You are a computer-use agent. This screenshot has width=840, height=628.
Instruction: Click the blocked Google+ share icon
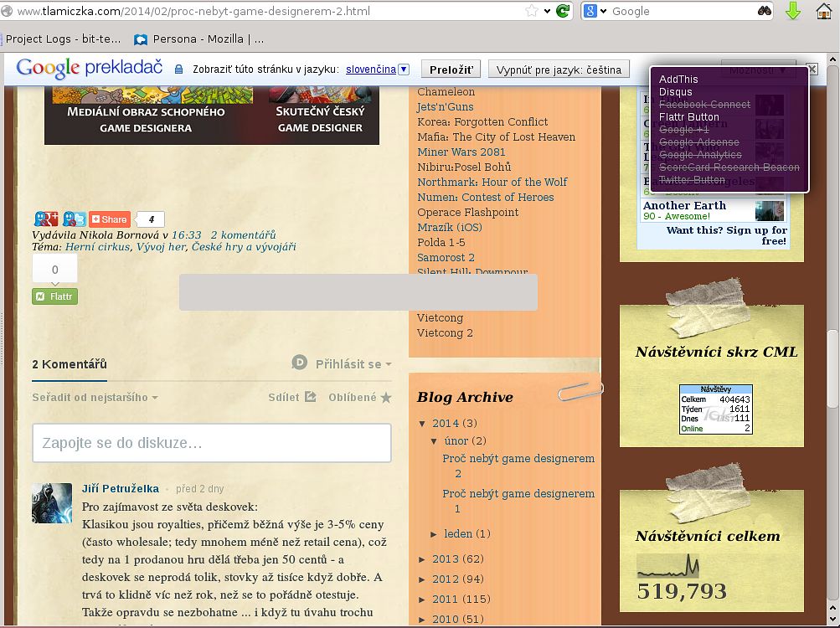pyautogui.click(x=45, y=219)
